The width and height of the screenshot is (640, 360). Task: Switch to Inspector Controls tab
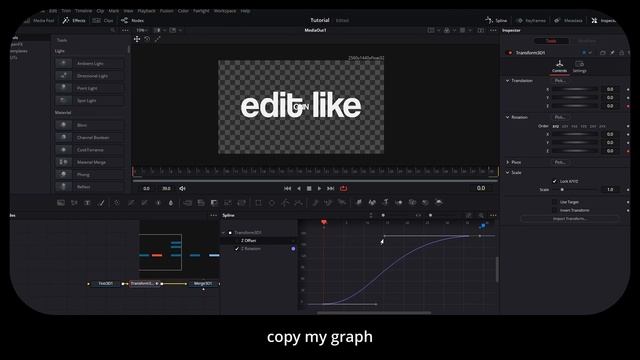pos(560,67)
